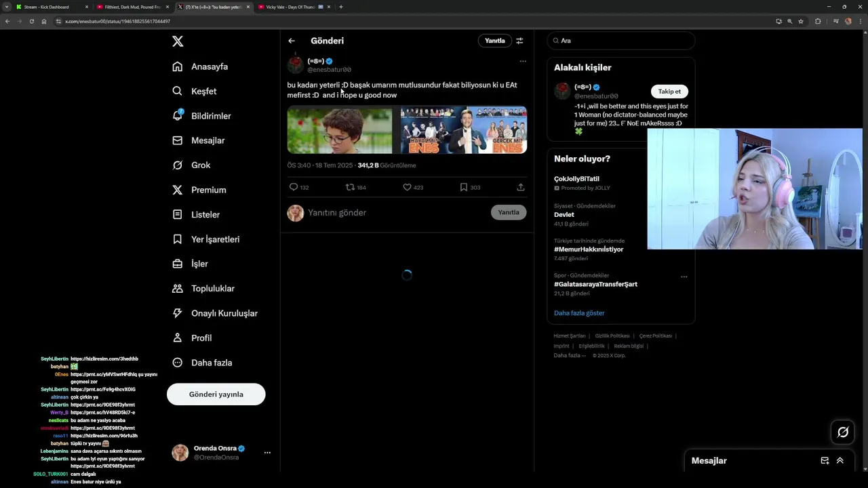868x488 pixels.
Task: Open the browser three-dot menu
Action: click(861, 21)
